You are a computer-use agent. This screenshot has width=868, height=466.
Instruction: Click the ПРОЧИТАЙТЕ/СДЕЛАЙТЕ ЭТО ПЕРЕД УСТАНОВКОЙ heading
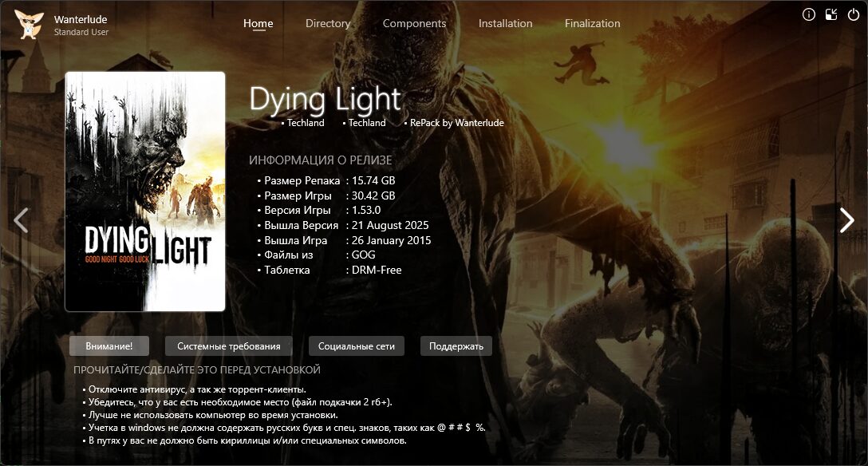(197, 369)
